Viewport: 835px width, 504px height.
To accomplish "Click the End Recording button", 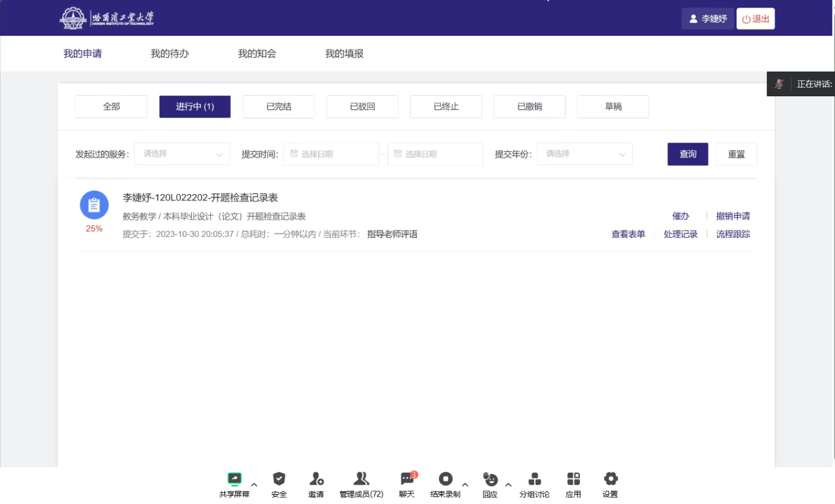I will click(445, 480).
